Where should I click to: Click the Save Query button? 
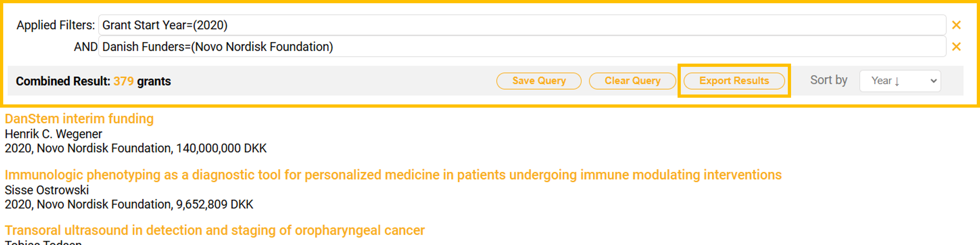539,81
